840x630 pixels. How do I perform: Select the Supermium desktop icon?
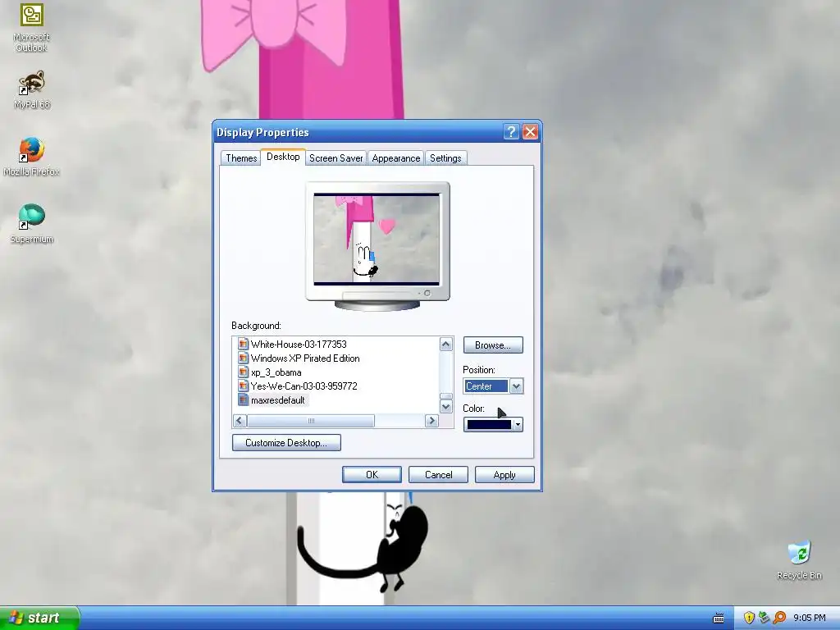click(x=32, y=223)
